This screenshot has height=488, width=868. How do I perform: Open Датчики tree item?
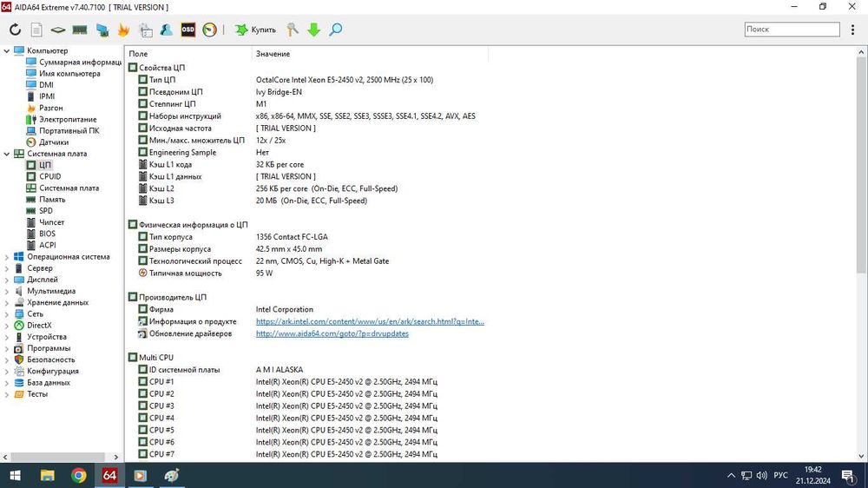pyautogui.click(x=48, y=142)
